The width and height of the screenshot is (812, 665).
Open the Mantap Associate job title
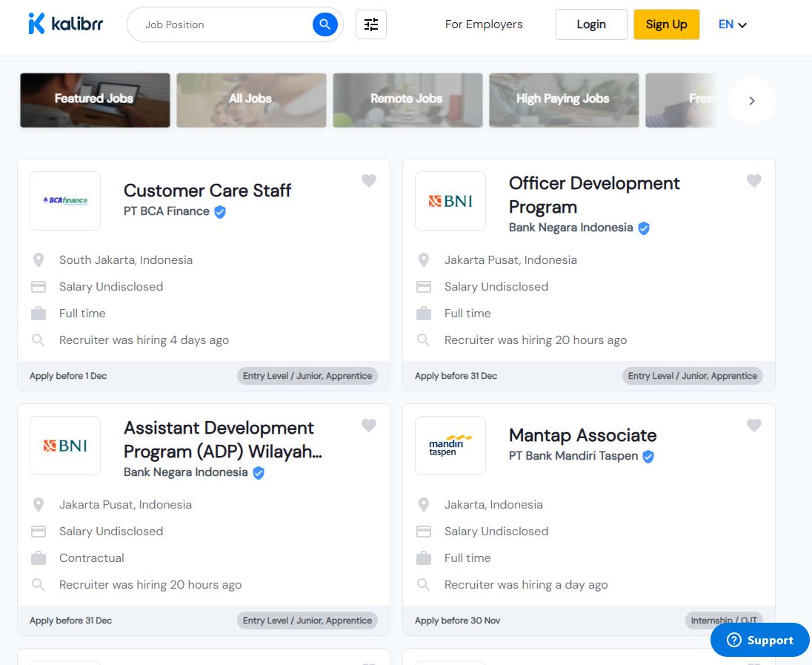coord(582,435)
